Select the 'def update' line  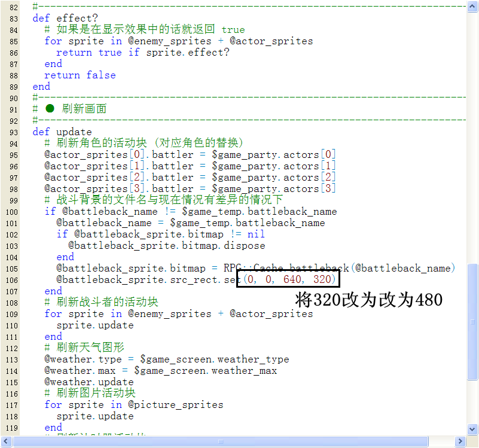(62, 132)
